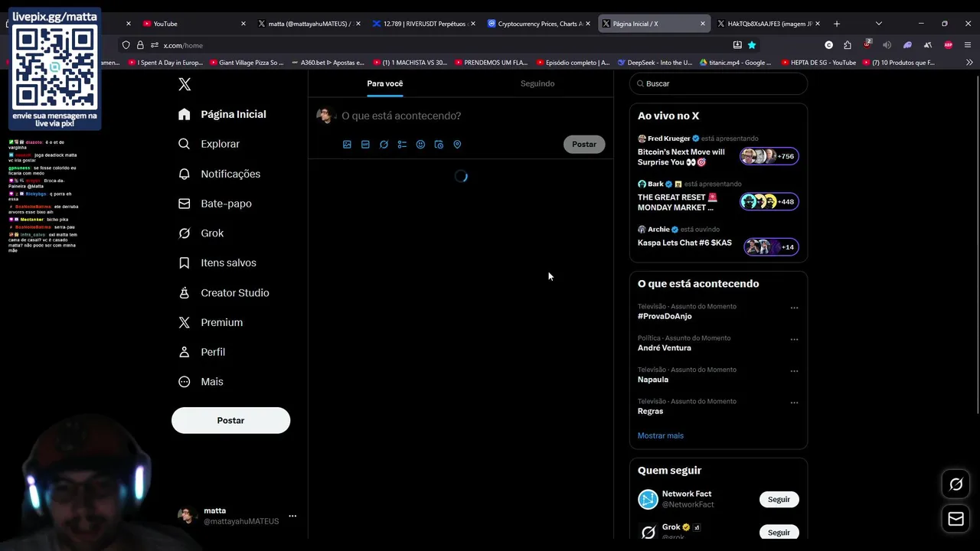Viewport: 980px width, 551px height.
Task: Switch to the Cryptocurrency Prices browser tab
Action: pyautogui.click(x=538, y=24)
